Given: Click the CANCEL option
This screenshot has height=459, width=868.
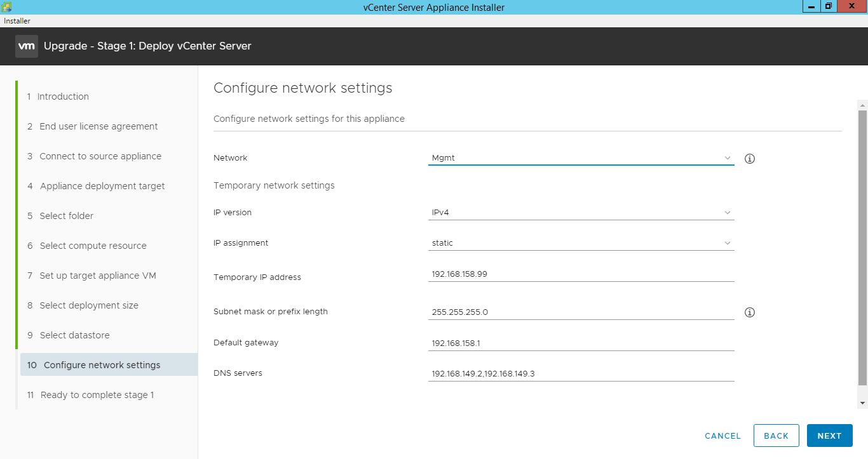Looking at the screenshot, I should pyautogui.click(x=722, y=436).
